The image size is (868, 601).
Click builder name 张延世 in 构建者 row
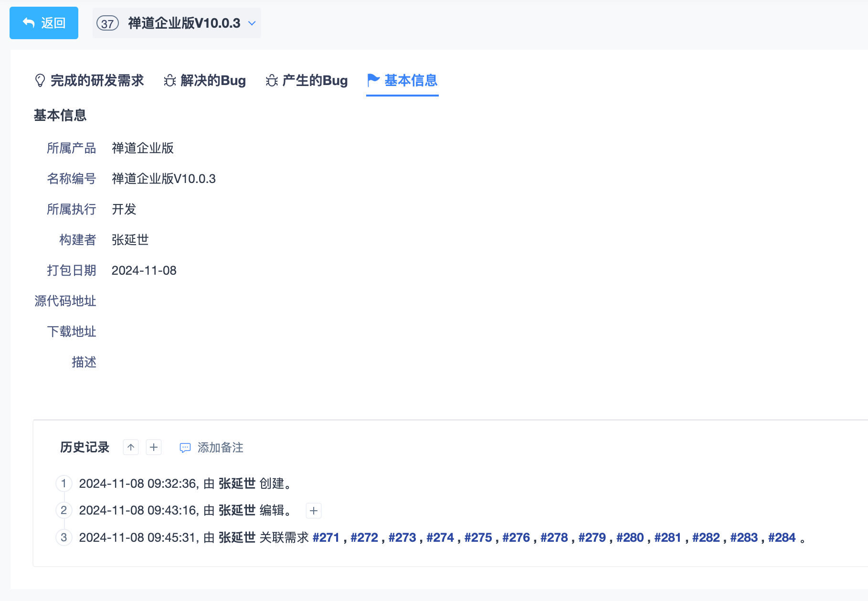(x=130, y=240)
